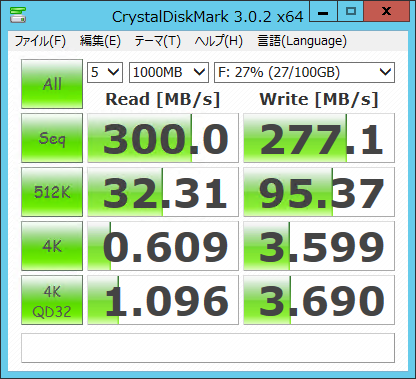This screenshot has height=379, width=416.
Task: Minimize the CrystalDiskMark window
Action: click(323, 12)
